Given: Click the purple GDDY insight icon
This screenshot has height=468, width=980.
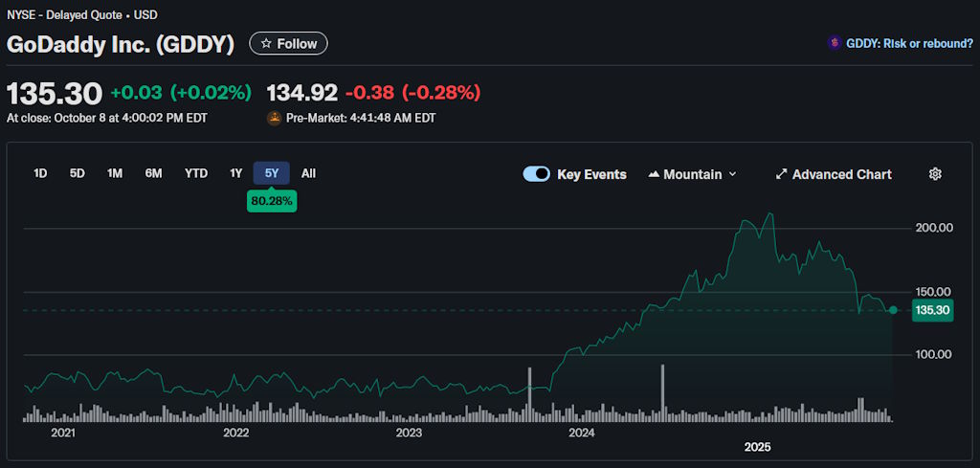Looking at the screenshot, I should click(x=835, y=43).
